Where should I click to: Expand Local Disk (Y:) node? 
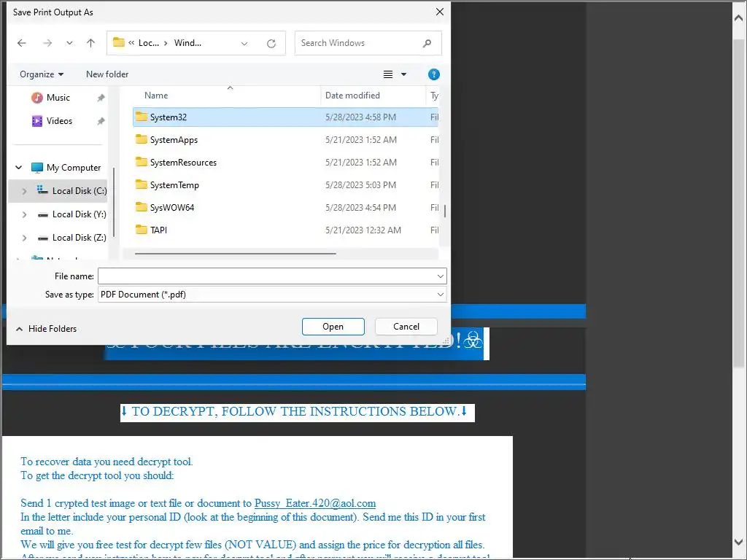tap(24, 214)
